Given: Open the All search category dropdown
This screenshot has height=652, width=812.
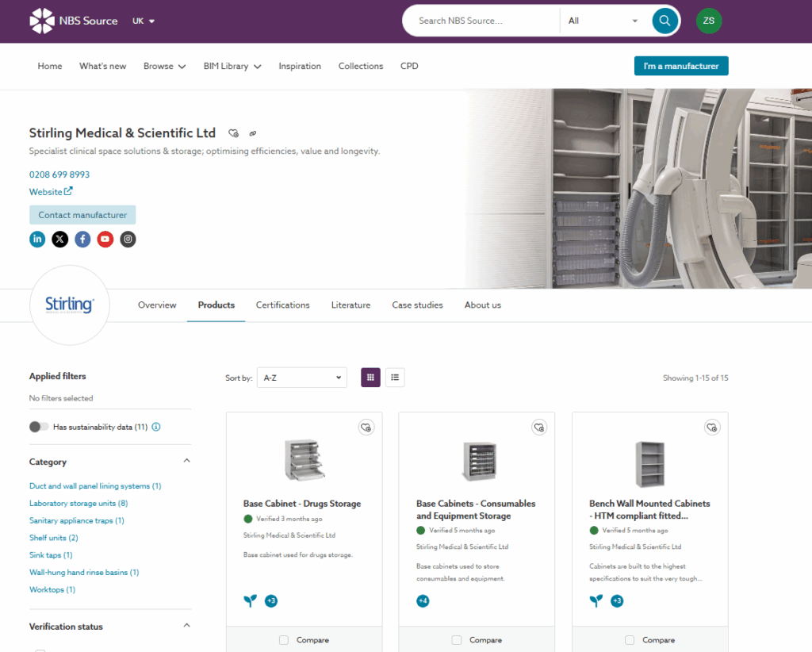Looking at the screenshot, I should tap(603, 21).
